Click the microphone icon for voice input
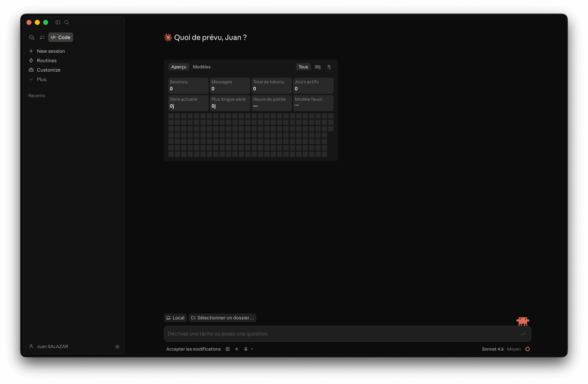The height and width of the screenshot is (384, 588). [x=246, y=349]
